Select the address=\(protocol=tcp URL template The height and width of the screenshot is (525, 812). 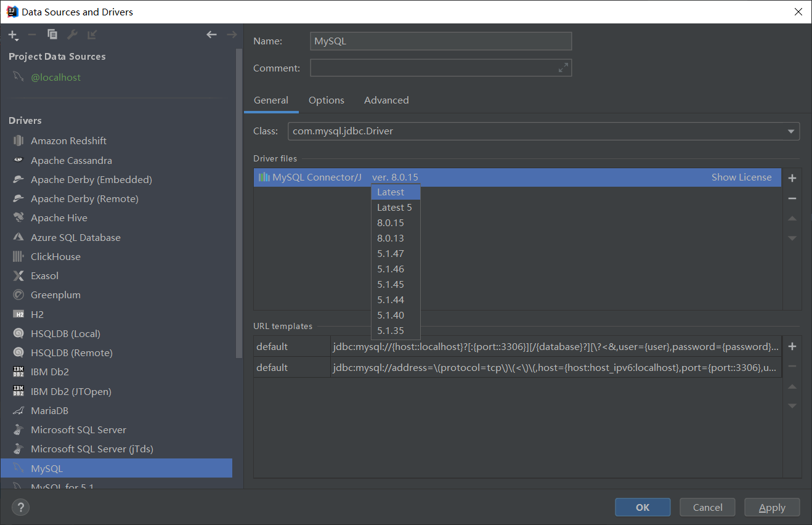pos(518,368)
